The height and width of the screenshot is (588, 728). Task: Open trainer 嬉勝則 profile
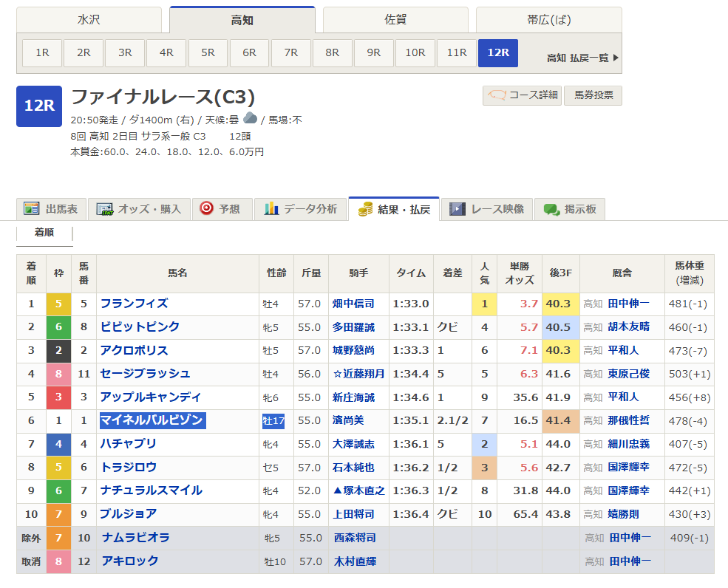point(624,514)
